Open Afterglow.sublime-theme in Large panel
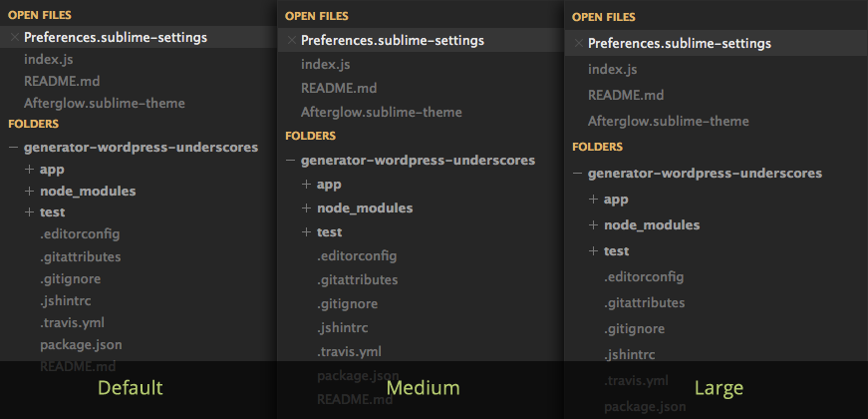The image size is (868, 419). (x=668, y=121)
